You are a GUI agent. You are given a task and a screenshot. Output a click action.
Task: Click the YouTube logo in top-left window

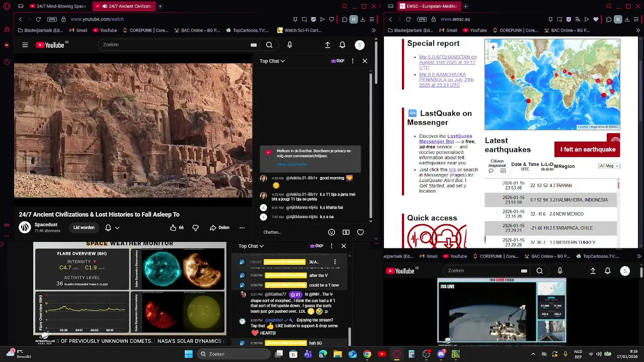tap(50, 45)
